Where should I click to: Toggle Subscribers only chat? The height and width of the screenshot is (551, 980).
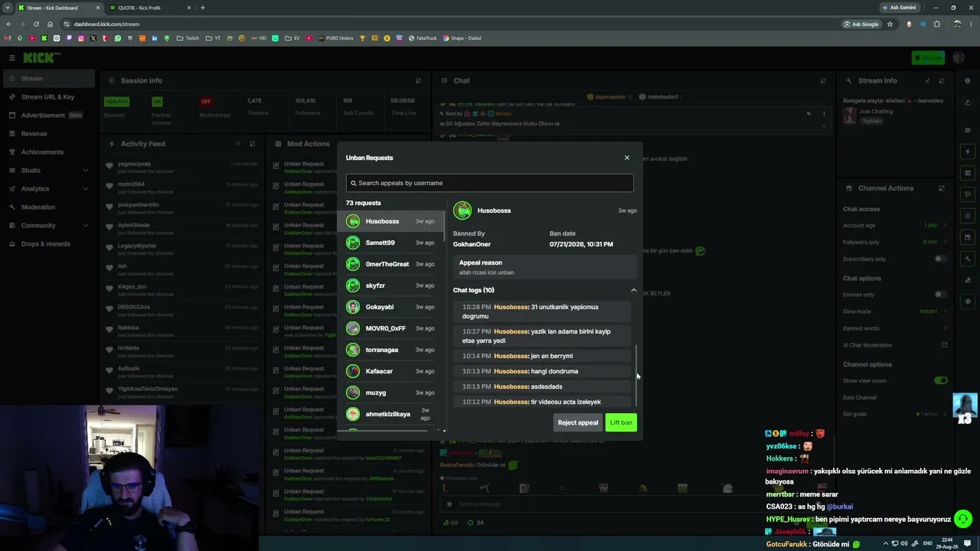pos(940,259)
